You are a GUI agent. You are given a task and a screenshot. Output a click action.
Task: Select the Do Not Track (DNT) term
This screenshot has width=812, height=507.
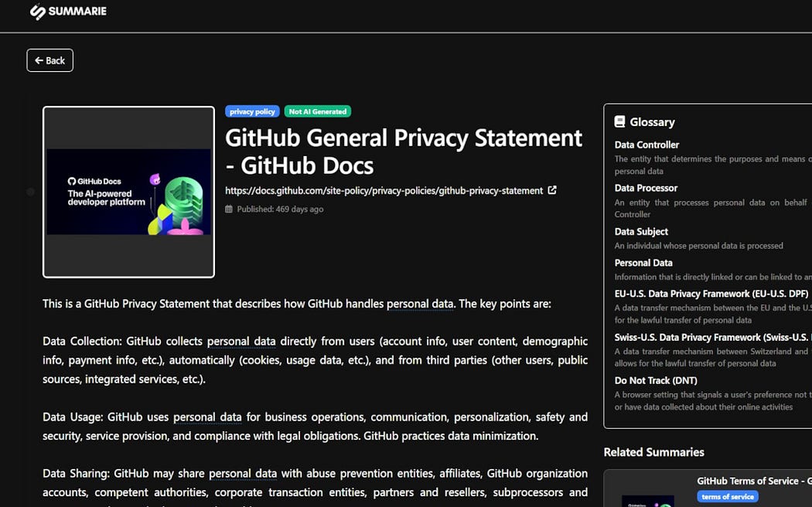coord(656,380)
